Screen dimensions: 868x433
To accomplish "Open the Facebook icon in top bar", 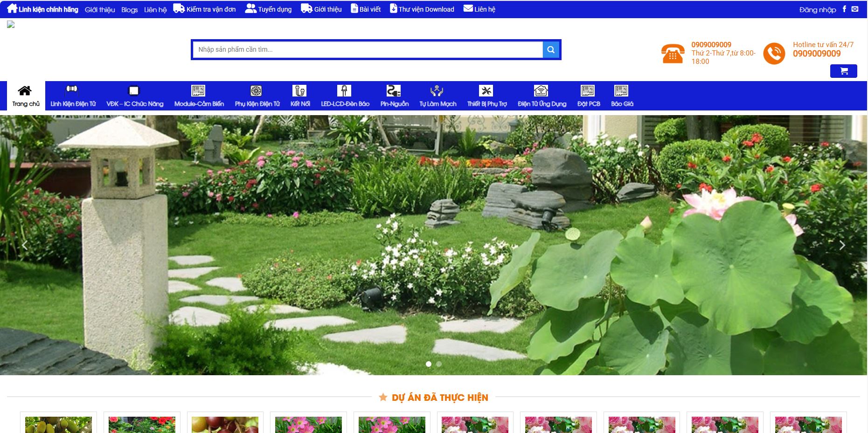I will [844, 9].
